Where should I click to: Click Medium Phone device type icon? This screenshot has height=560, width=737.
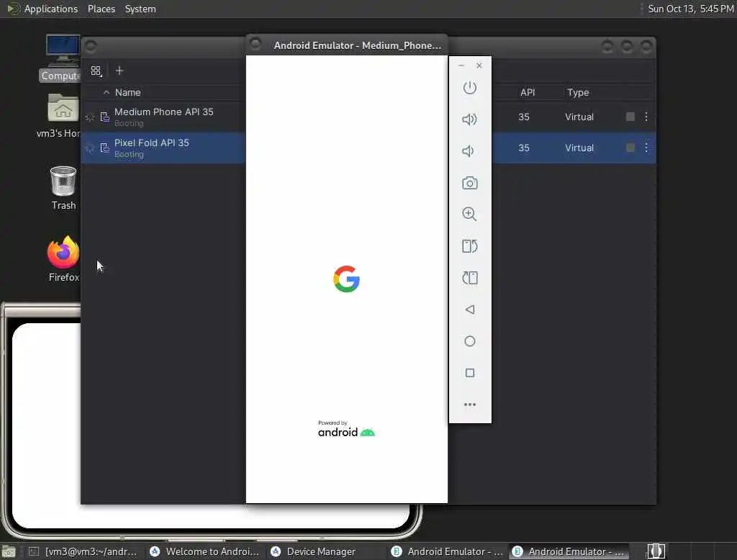105,117
